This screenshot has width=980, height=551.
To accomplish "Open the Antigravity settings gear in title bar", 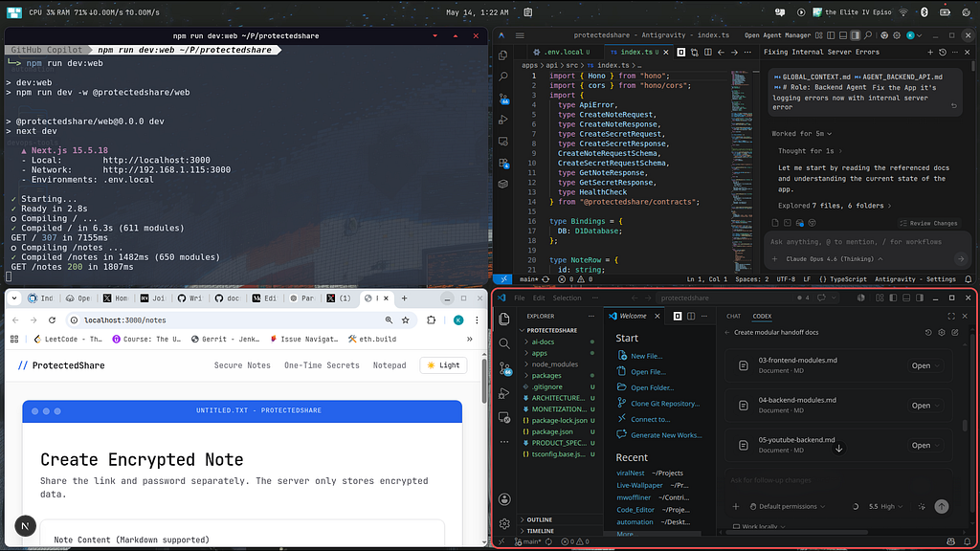I will coord(897,35).
